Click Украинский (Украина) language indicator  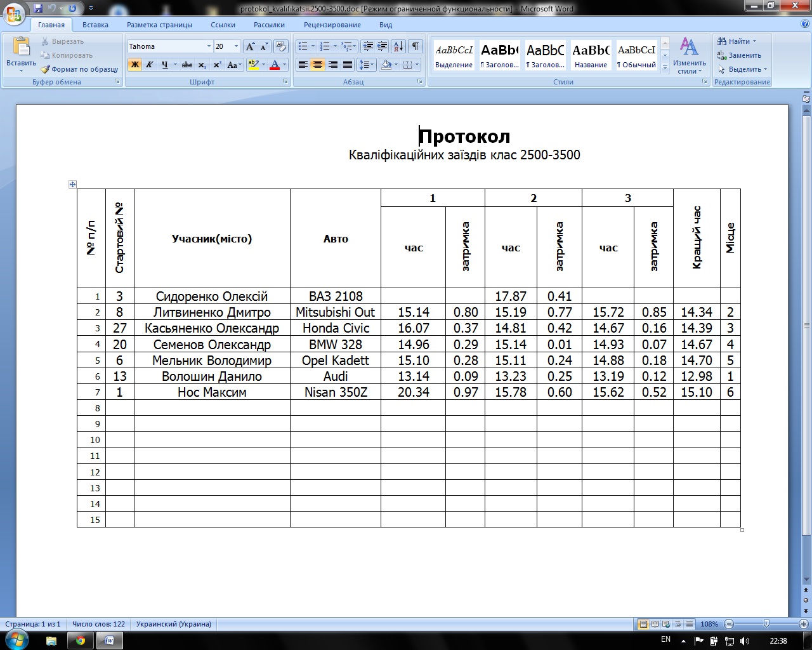click(x=174, y=624)
